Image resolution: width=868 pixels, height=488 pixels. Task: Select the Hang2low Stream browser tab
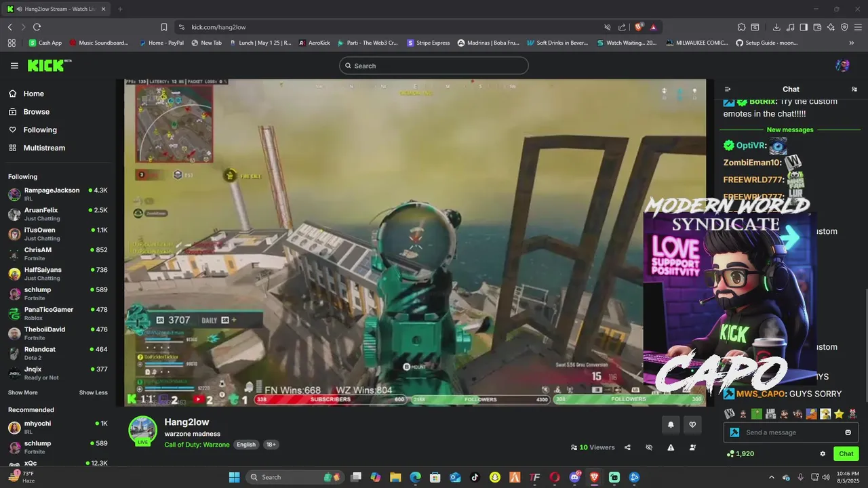click(56, 9)
